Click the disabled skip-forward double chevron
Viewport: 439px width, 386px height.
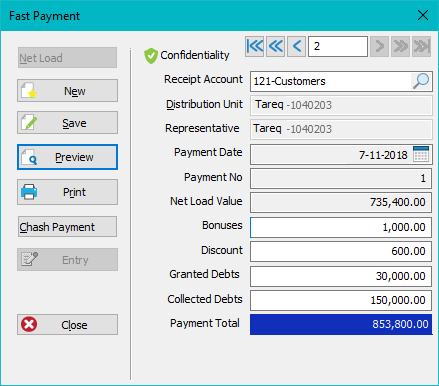click(400, 46)
